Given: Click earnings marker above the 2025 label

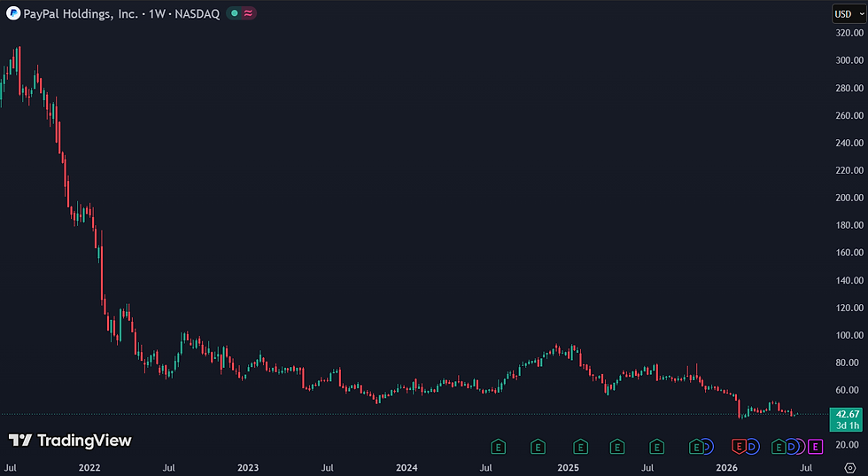Looking at the screenshot, I should (x=580, y=446).
